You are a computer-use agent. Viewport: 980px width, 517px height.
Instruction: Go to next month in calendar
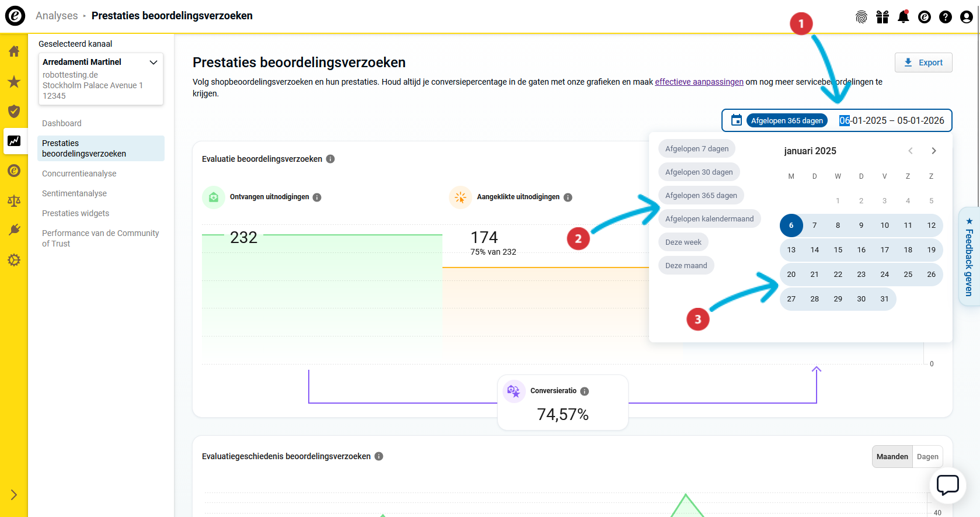pyautogui.click(x=933, y=151)
